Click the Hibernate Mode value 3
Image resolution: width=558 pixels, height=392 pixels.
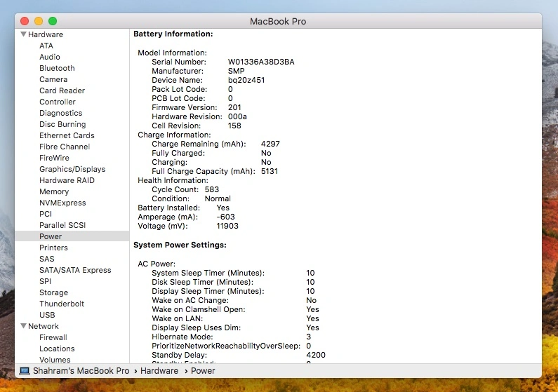click(309, 337)
